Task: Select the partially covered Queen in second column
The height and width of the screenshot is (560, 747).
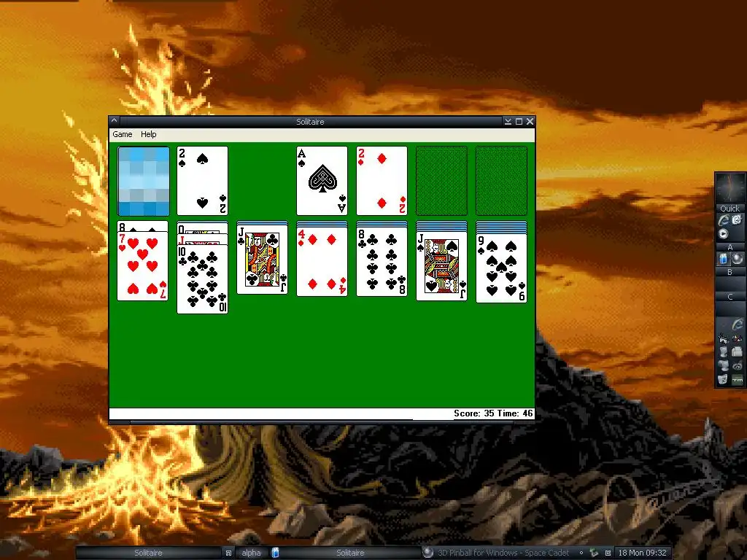Action: tap(203, 227)
